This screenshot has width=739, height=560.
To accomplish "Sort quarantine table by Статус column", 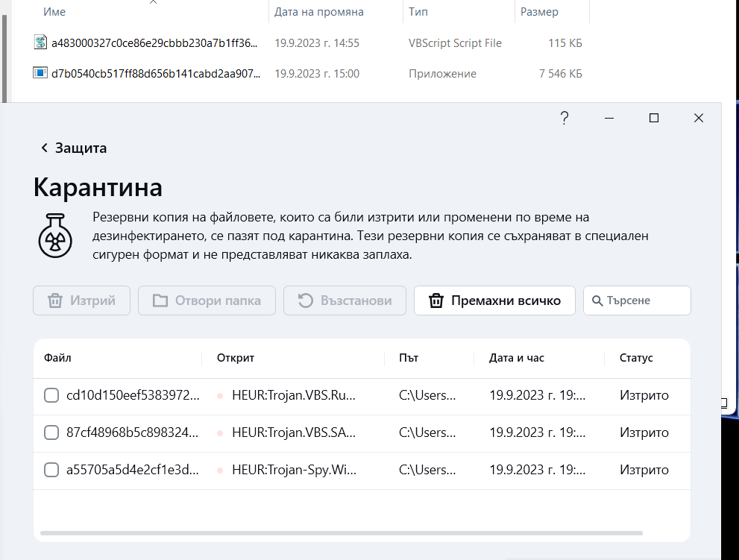I will 636,358.
